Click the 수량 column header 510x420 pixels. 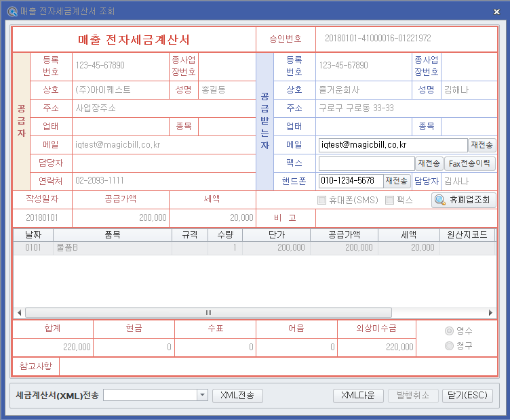pyautogui.click(x=225, y=235)
